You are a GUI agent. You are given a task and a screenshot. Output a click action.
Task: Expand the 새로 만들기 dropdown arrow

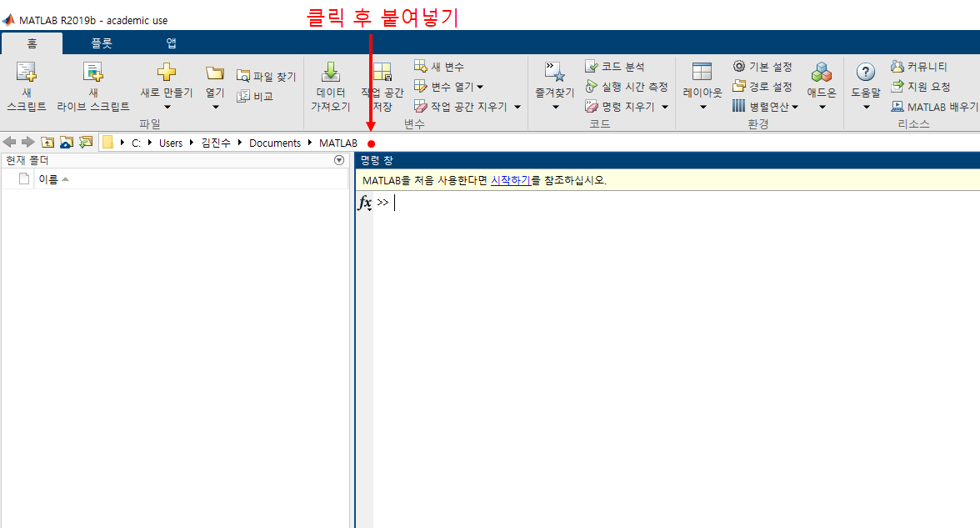click(x=167, y=107)
